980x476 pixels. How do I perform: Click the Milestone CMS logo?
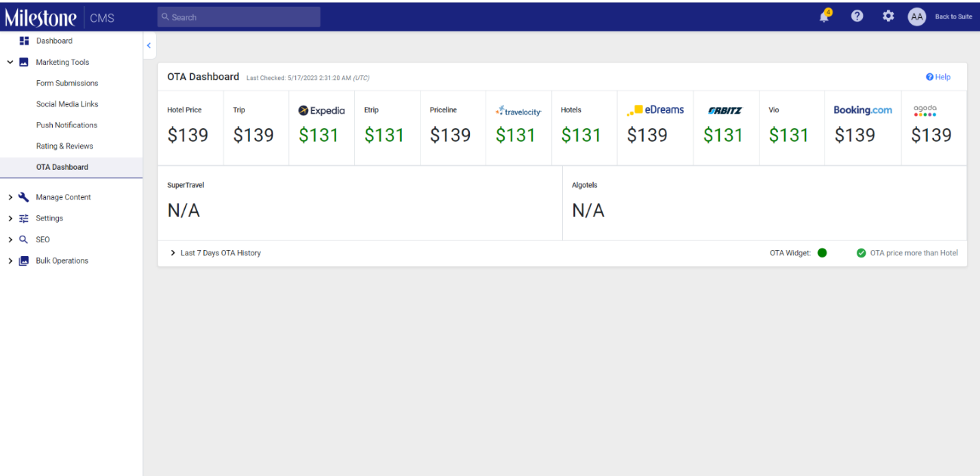click(x=60, y=17)
